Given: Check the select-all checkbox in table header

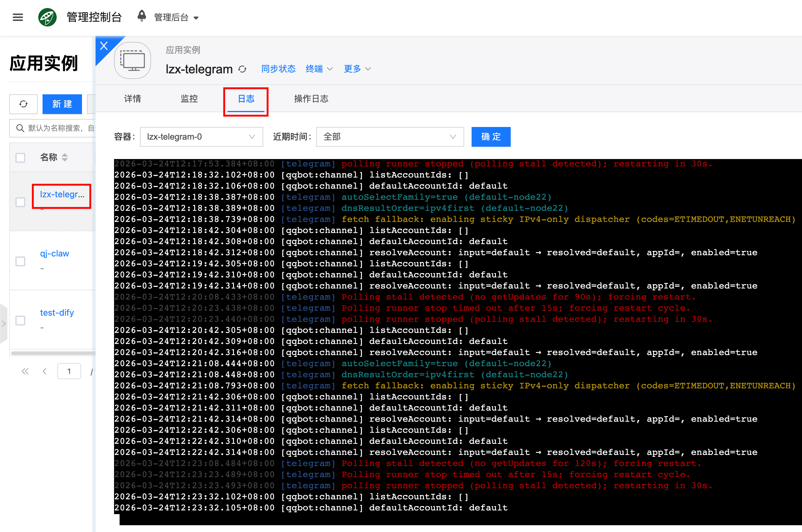Looking at the screenshot, I should (x=20, y=158).
